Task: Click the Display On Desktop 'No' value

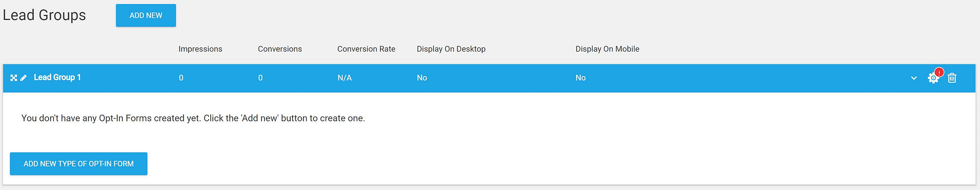Action: pyautogui.click(x=422, y=78)
